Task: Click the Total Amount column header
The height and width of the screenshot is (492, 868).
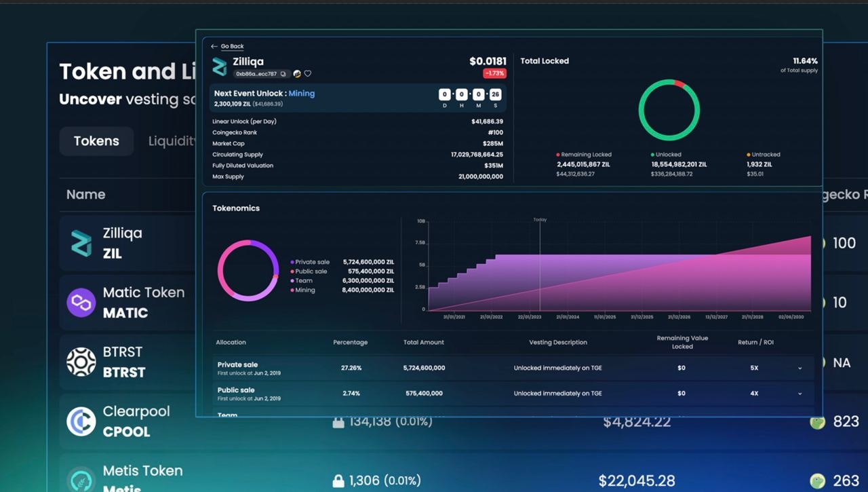Action: point(424,343)
